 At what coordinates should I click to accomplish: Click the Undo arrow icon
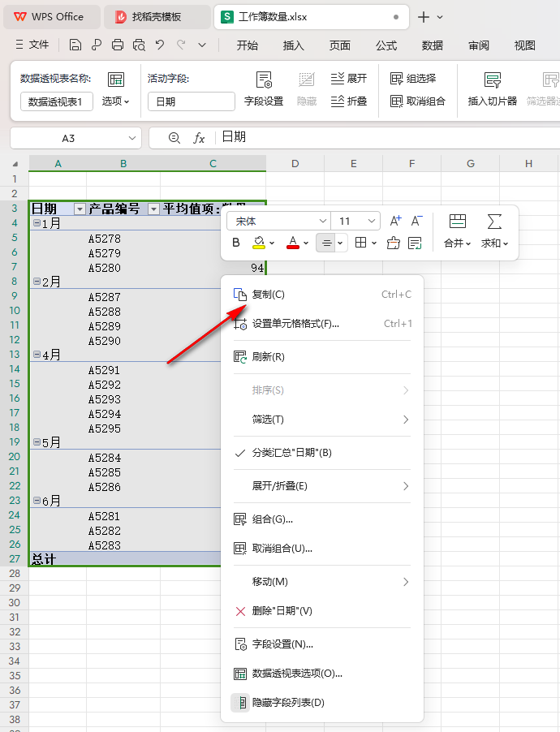[160, 45]
